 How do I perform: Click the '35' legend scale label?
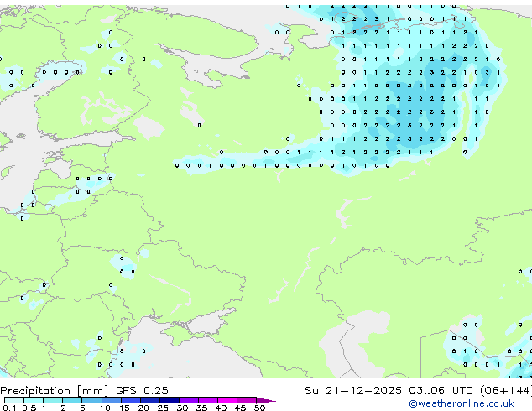pos(201,408)
